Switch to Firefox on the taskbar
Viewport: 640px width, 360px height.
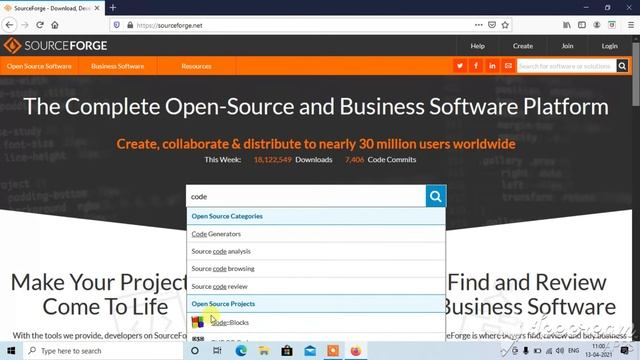[356, 351]
